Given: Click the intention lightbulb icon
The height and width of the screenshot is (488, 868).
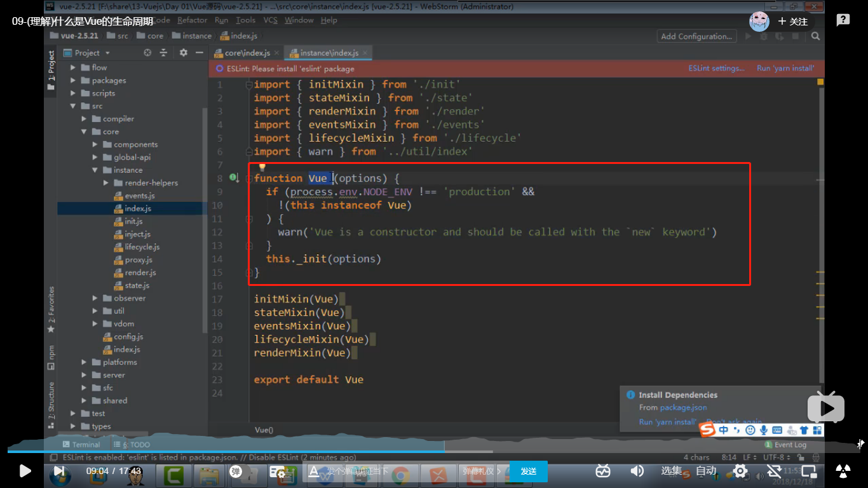Looking at the screenshot, I should point(261,168).
